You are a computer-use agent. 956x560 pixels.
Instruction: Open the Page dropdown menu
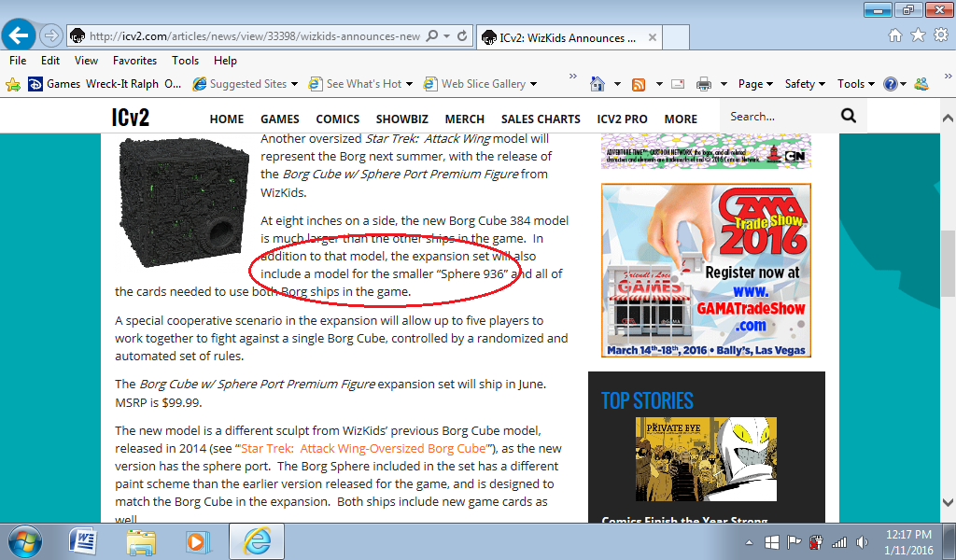tap(755, 84)
